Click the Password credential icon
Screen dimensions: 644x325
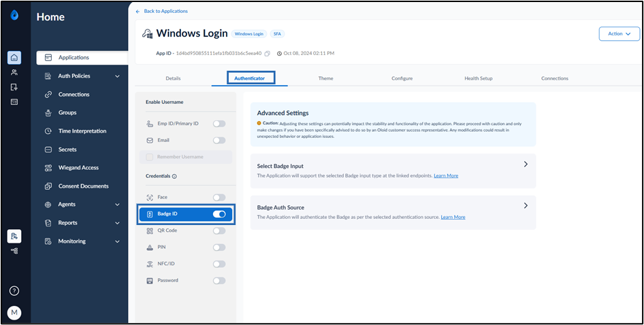pyautogui.click(x=150, y=281)
